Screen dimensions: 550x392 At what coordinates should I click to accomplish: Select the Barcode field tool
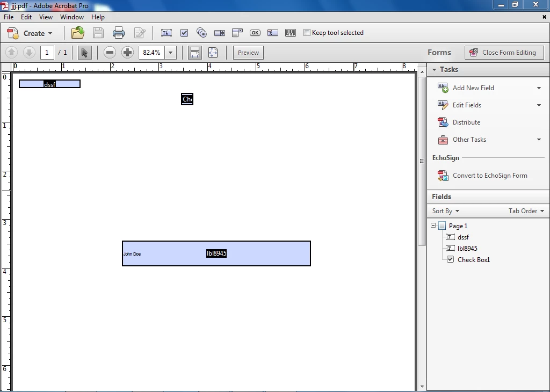click(x=291, y=33)
